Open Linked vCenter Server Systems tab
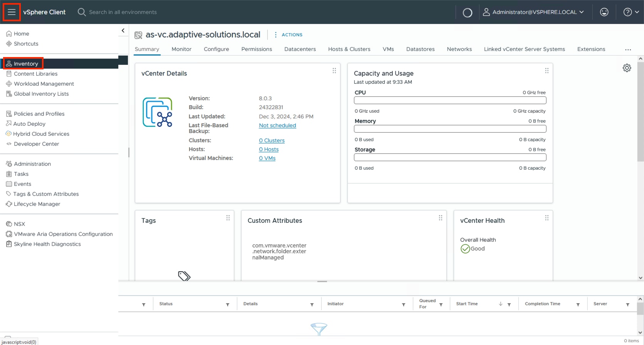Image resolution: width=644 pixels, height=345 pixels. (524, 49)
